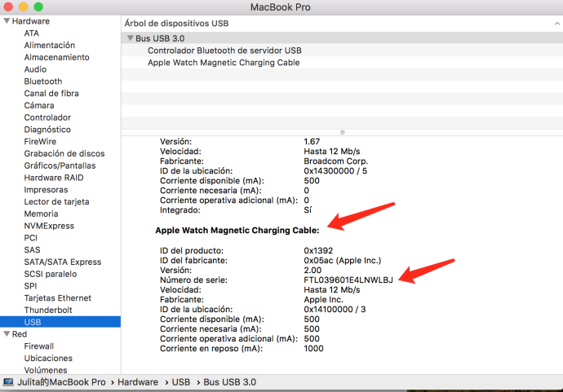The width and height of the screenshot is (563, 392).
Task: Click the version value 1.67
Action: pyautogui.click(x=312, y=141)
